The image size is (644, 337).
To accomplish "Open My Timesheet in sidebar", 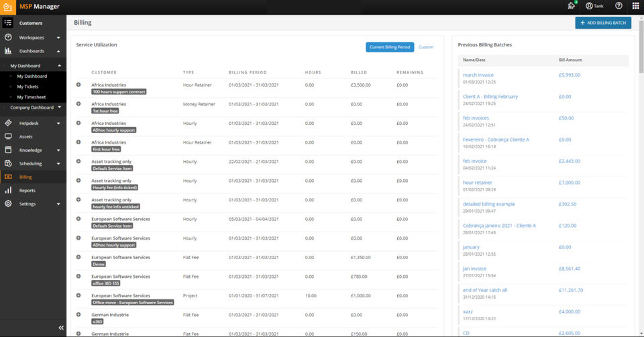I will click(x=32, y=97).
